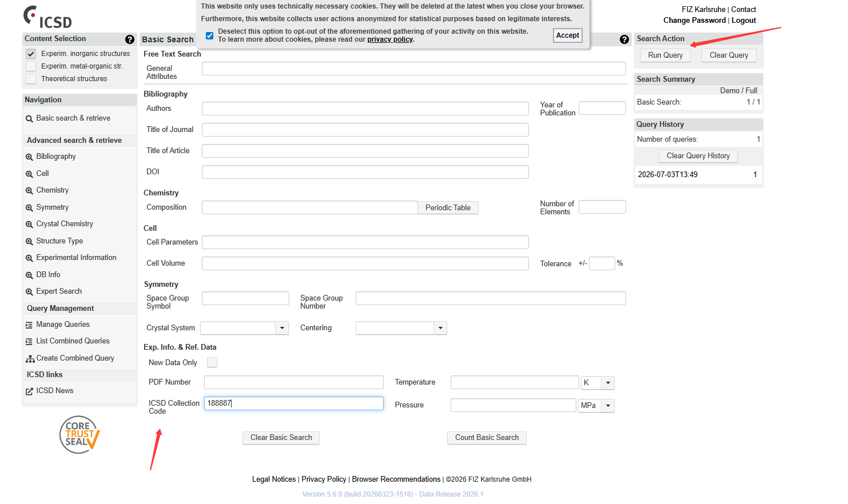Open Content Selection help question mark
Viewport: 848px width, 504px height.
(x=130, y=39)
